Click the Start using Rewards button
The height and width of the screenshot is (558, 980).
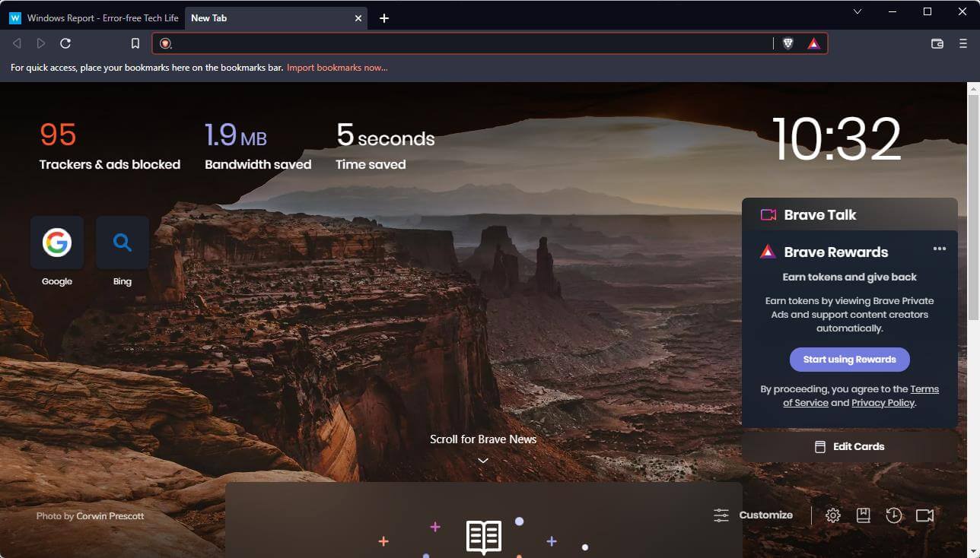tap(850, 360)
